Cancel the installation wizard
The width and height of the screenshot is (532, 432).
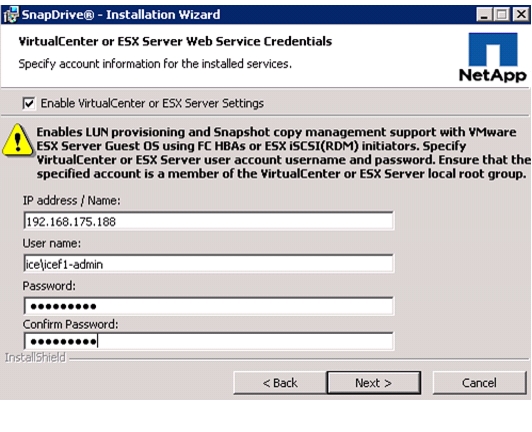[479, 383]
